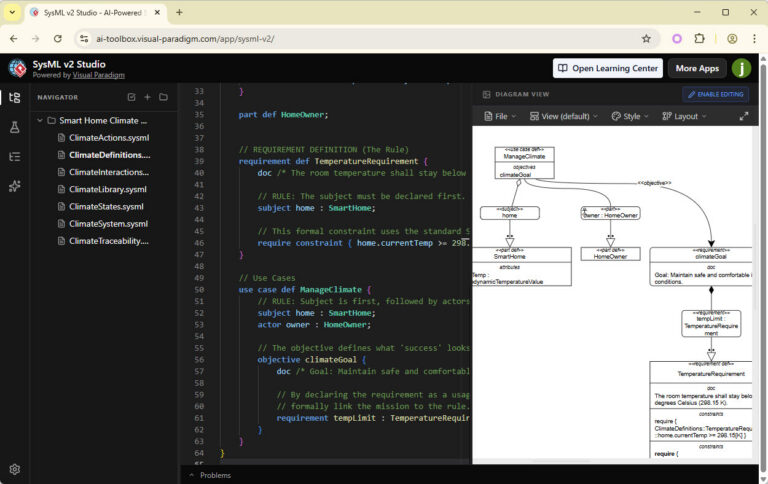Open new browser tab
The width and height of the screenshot is (768, 484).
pos(179,12)
